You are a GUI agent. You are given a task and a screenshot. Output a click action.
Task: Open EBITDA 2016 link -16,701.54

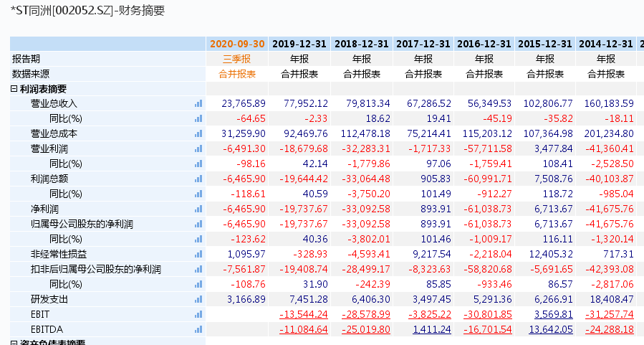[x=488, y=329]
